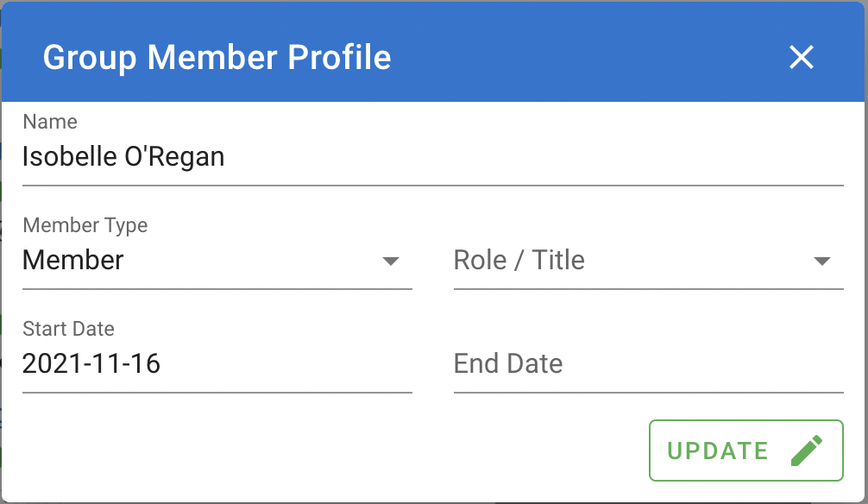
Task: Click the word Profile in dialog header
Action: click(339, 57)
